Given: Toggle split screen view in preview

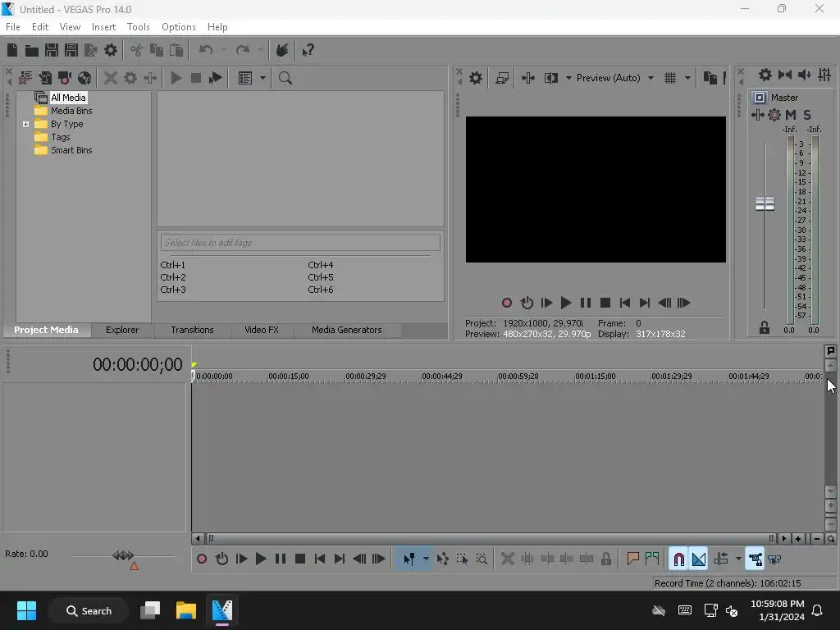Looking at the screenshot, I should 550,78.
